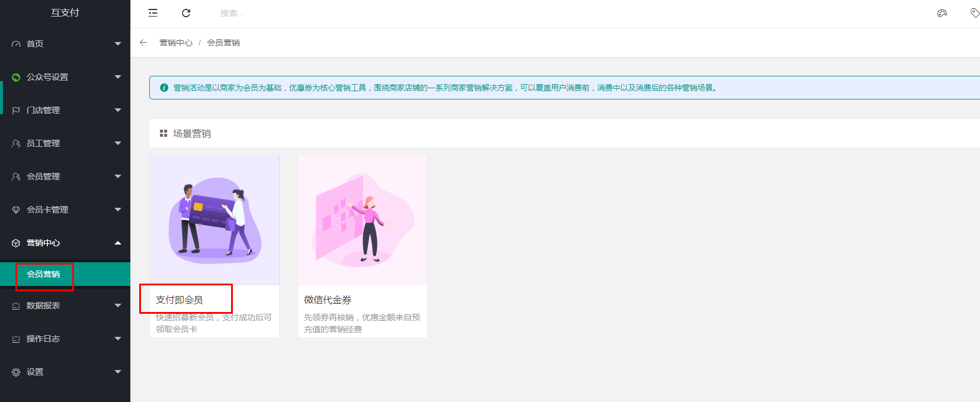Open the theme palette icon
The image size is (980, 402).
coord(942,13)
